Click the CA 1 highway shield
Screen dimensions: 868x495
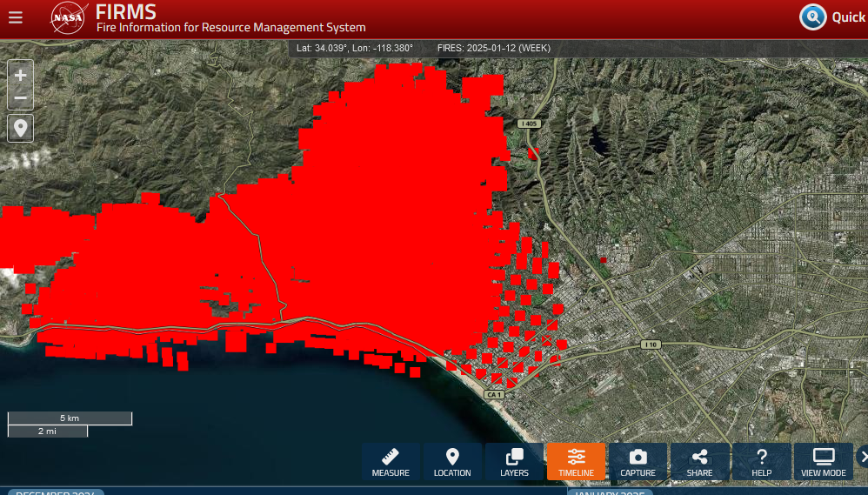click(494, 395)
